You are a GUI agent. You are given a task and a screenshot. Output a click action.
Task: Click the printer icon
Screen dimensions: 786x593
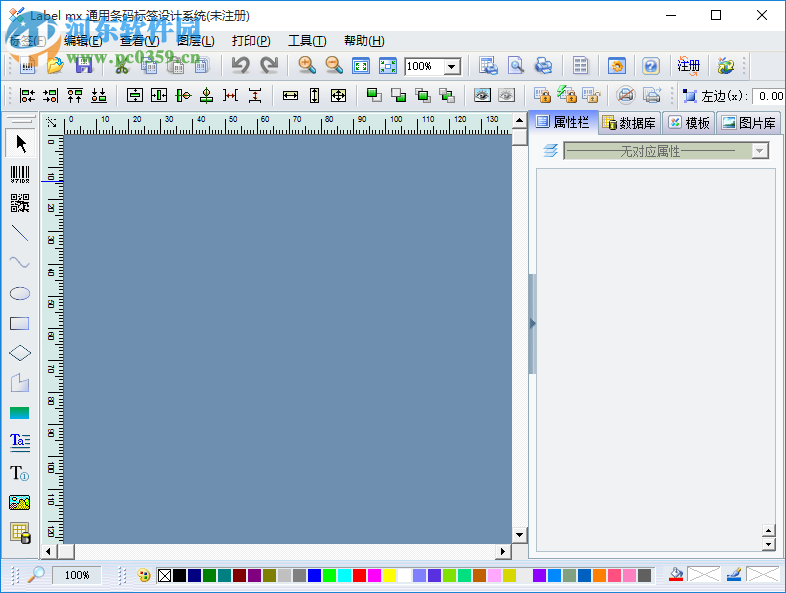pyautogui.click(x=543, y=66)
